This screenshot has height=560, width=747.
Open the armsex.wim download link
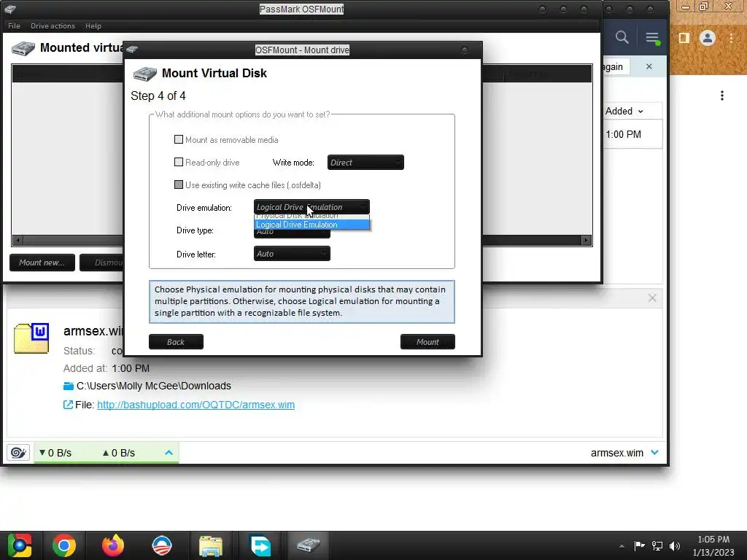(196, 405)
